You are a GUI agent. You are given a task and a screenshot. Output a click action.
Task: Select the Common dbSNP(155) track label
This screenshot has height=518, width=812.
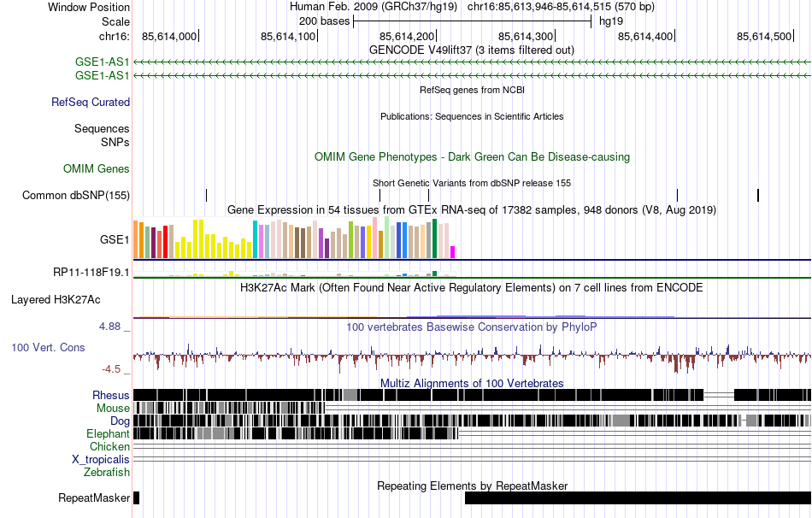(76, 195)
